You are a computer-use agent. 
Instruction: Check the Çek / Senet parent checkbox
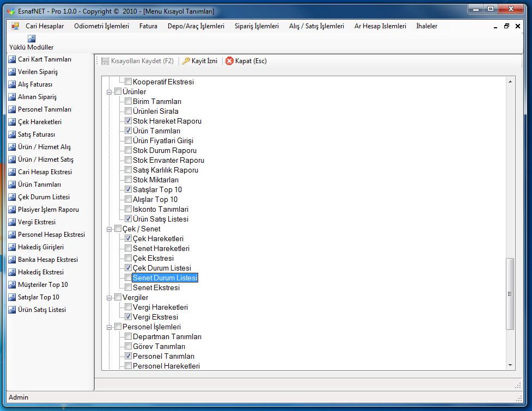pyautogui.click(x=118, y=229)
